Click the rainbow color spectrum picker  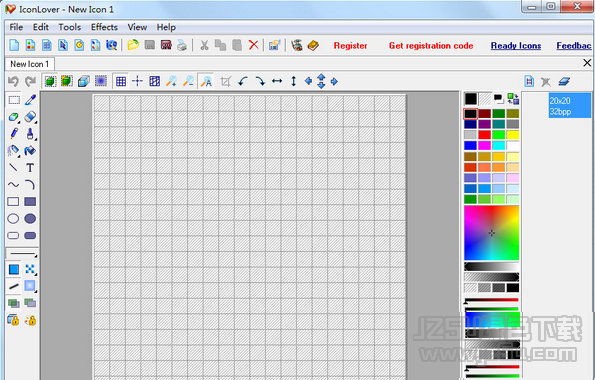point(491,233)
